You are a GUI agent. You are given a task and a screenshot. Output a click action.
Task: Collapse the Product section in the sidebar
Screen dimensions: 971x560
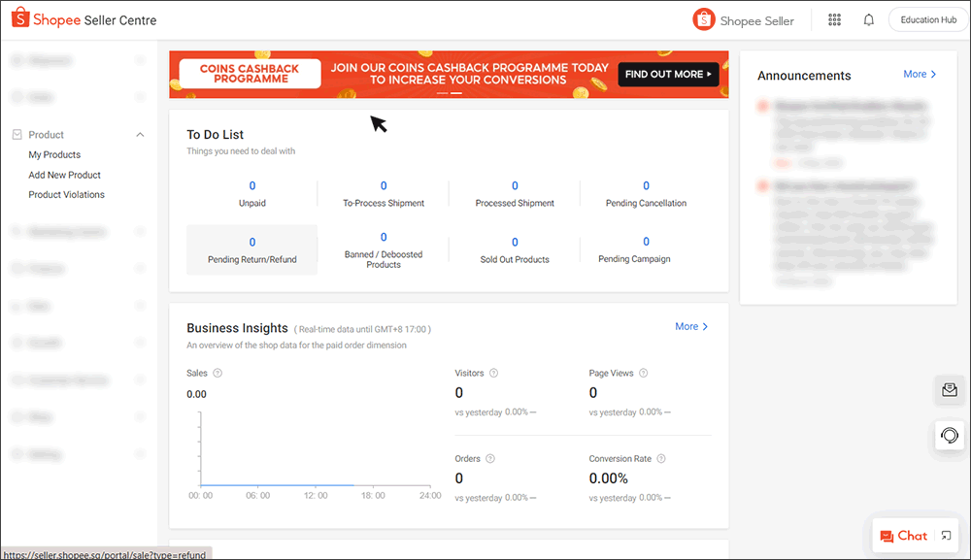(140, 134)
